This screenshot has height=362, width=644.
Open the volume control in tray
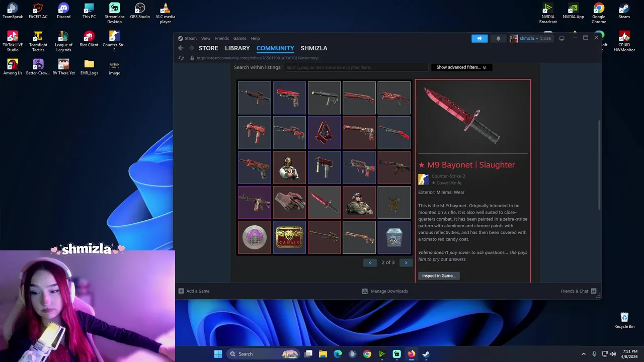613,354
